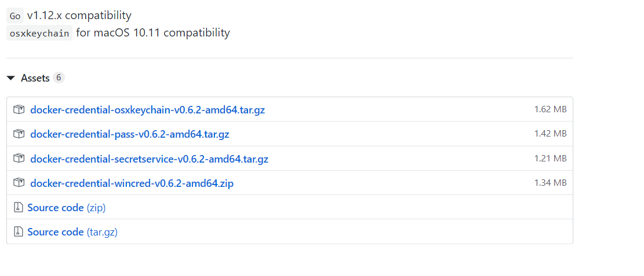Click the package icon beside secretservice tarball
644x276 pixels.
19,159
